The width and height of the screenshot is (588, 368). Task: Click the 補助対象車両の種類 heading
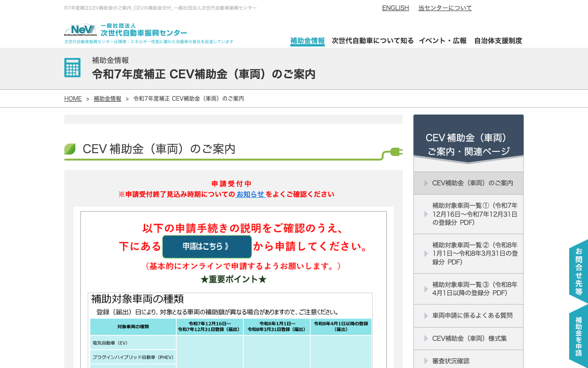point(137,299)
